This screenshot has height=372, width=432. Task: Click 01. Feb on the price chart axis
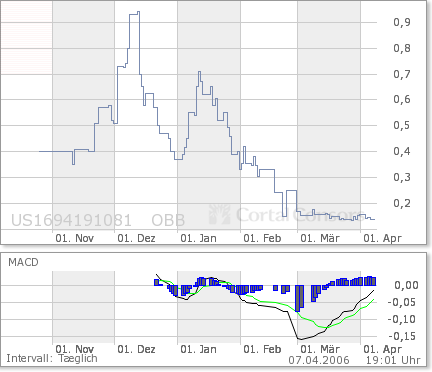click(x=262, y=238)
